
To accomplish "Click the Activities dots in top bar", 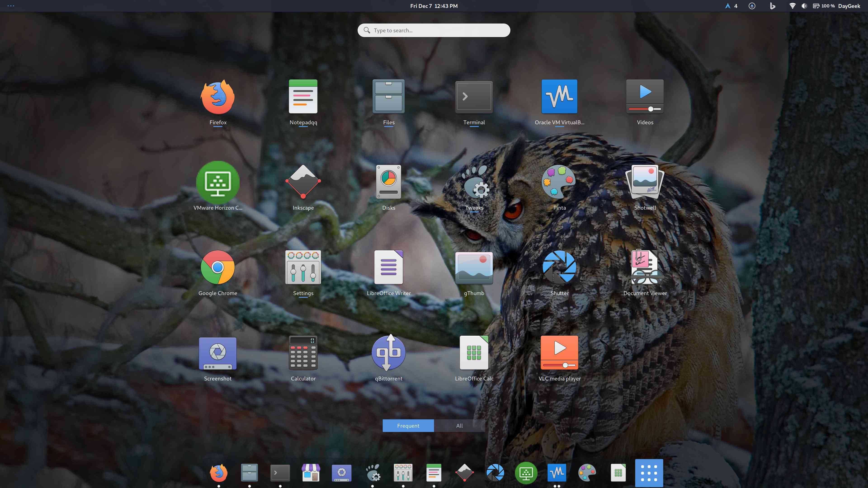I will [11, 6].
